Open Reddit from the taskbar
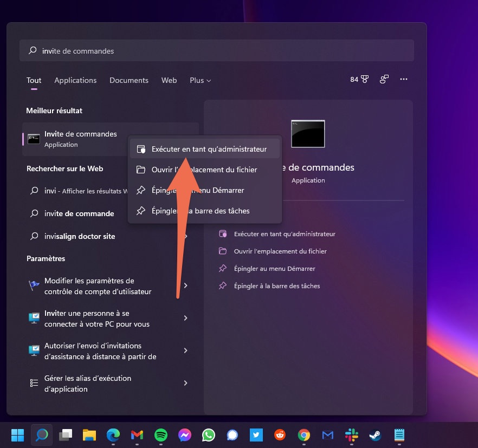 280,435
